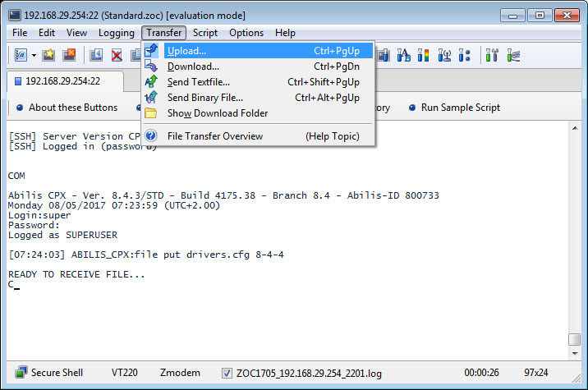Open the Options menu
The width and height of the screenshot is (588, 390).
(x=246, y=33)
